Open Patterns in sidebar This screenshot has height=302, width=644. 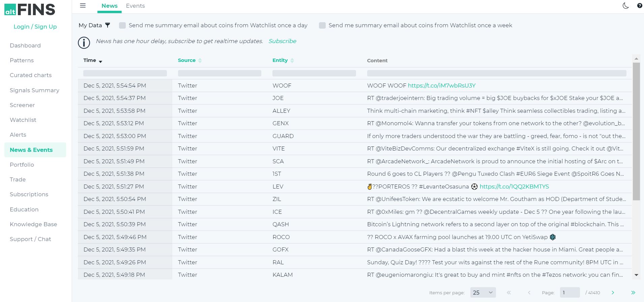coord(22,60)
